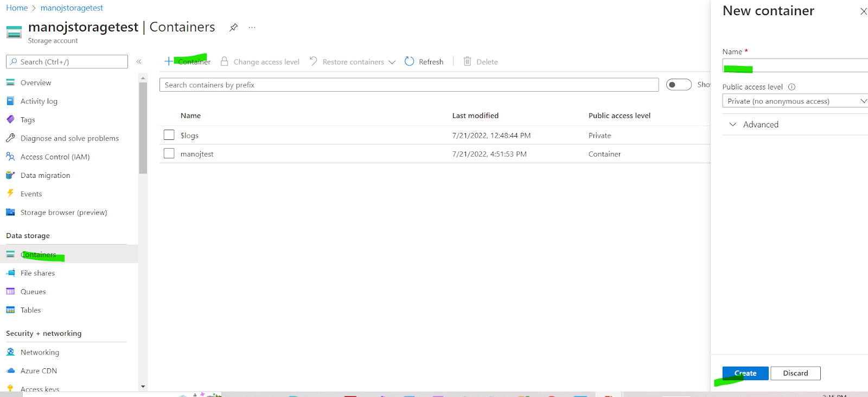
Task: Open File shares menu item
Action: click(x=37, y=273)
